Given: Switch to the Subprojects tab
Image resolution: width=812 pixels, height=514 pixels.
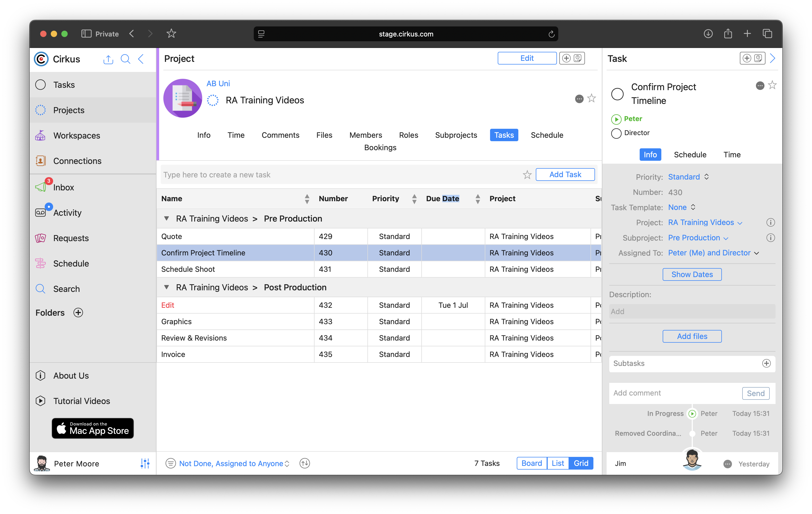Looking at the screenshot, I should 456,135.
